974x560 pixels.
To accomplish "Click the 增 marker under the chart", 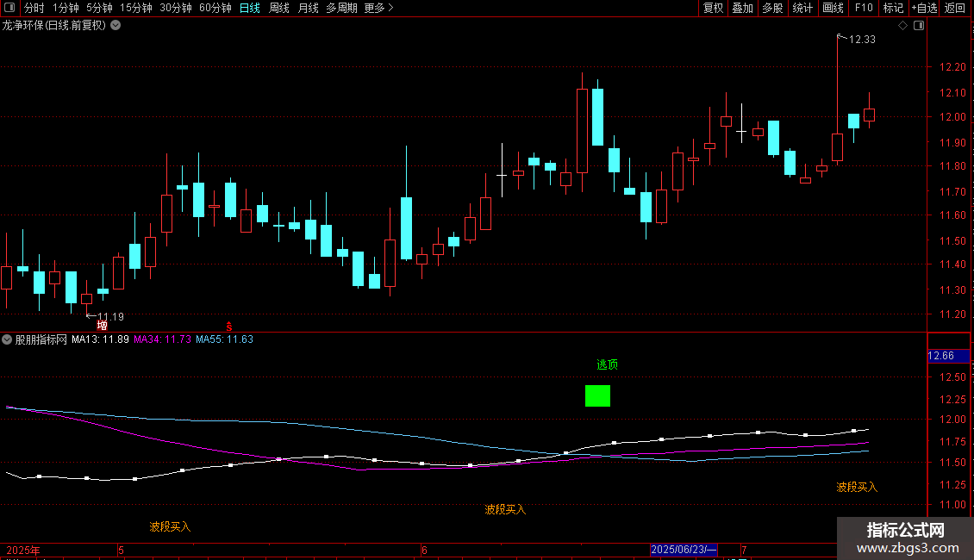I will (x=103, y=326).
